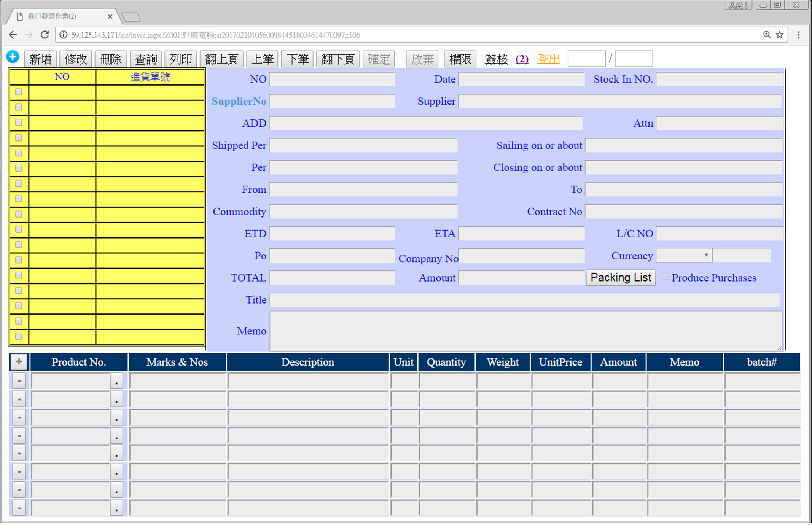This screenshot has width=812, height=525.
Task: Click the page number box after 登出
Action: (586, 59)
